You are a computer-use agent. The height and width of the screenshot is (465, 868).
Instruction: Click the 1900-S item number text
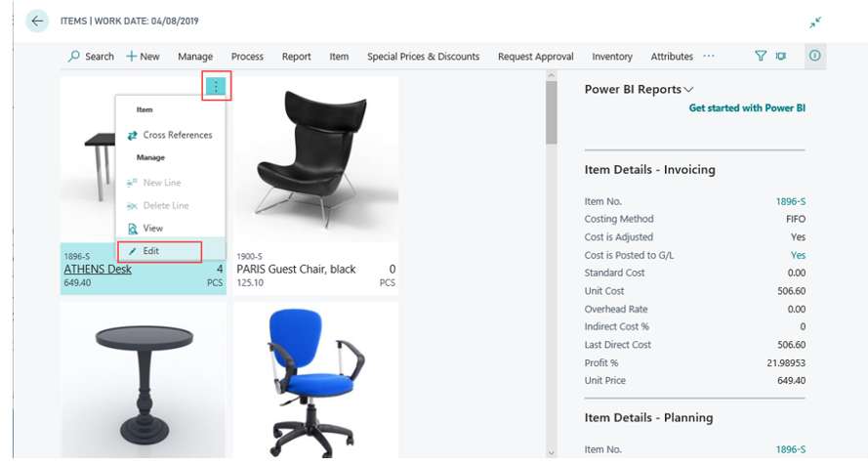click(250, 256)
